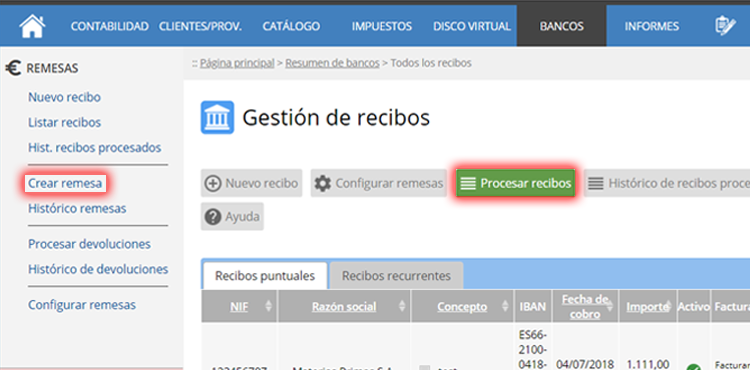Click the Gestión de recibos page title

point(336,118)
